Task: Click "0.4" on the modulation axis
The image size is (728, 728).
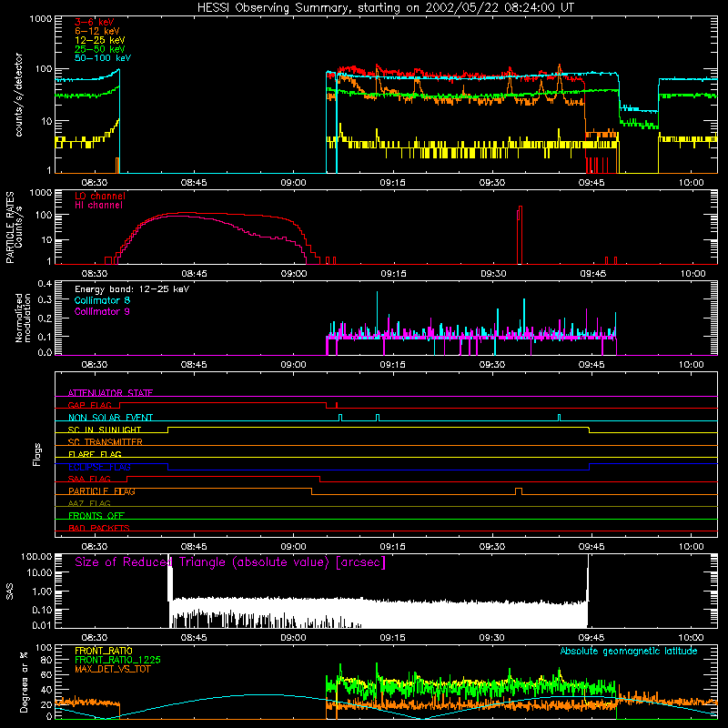Action: (45, 284)
